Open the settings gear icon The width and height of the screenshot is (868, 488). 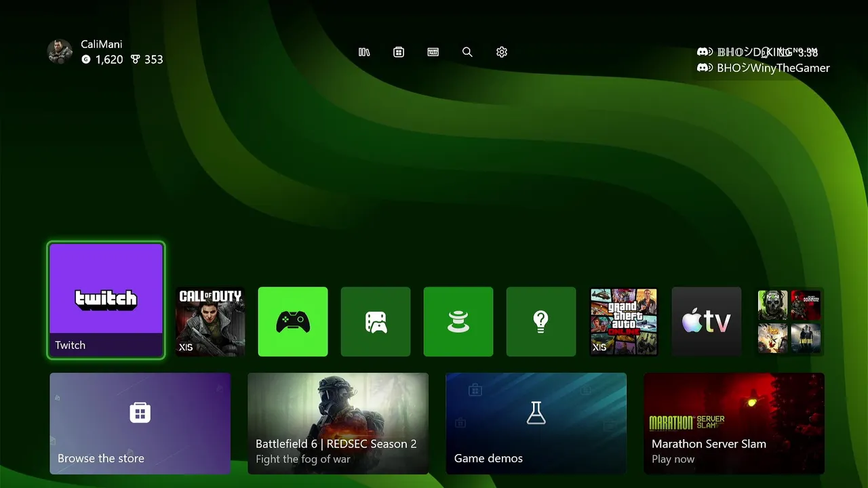502,52
